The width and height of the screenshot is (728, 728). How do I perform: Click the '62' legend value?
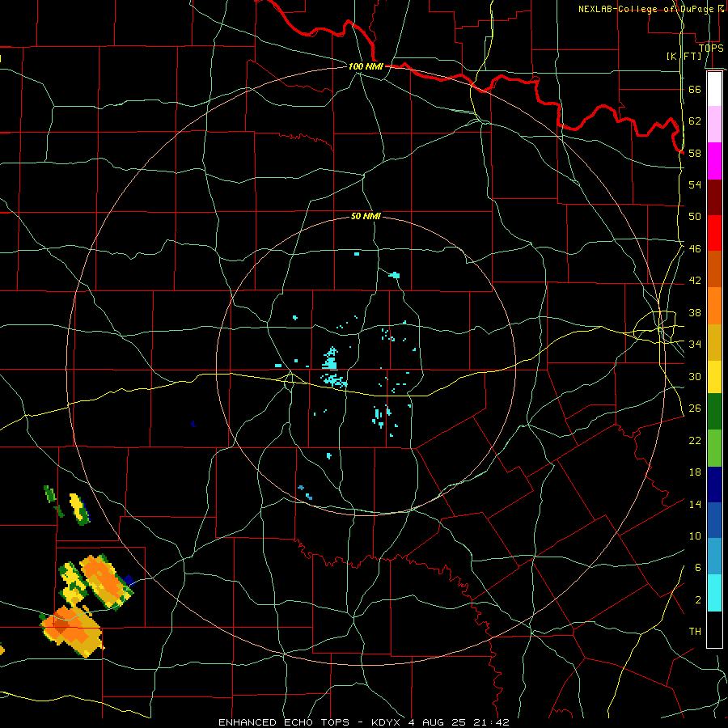pos(695,121)
